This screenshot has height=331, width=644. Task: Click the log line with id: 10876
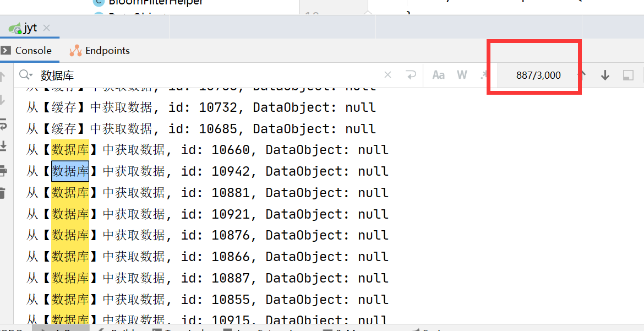tap(208, 235)
